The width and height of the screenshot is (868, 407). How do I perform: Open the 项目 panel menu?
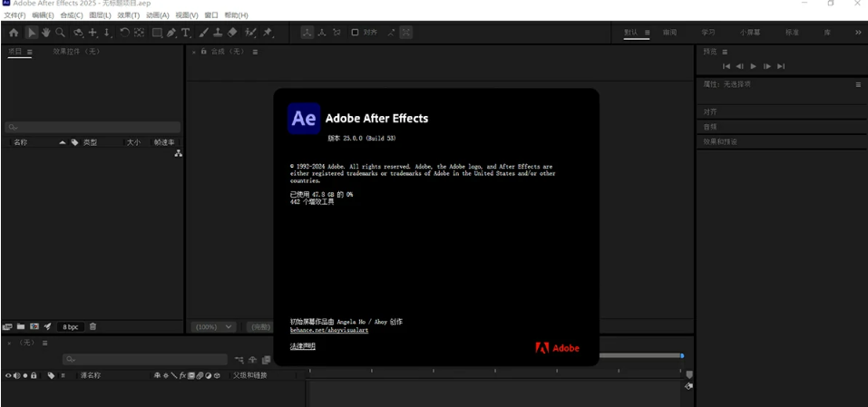pyautogui.click(x=30, y=52)
